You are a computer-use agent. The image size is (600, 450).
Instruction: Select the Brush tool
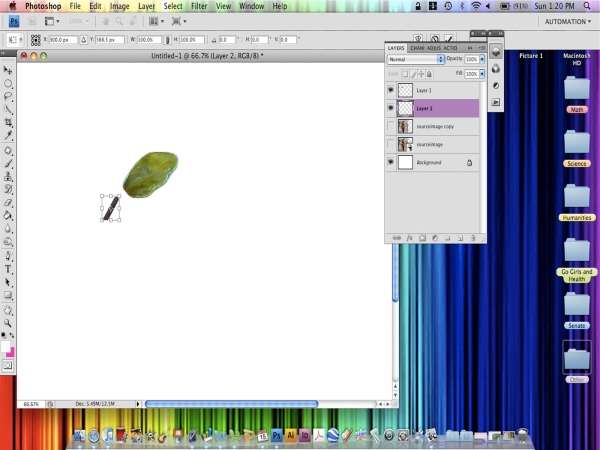click(x=8, y=163)
